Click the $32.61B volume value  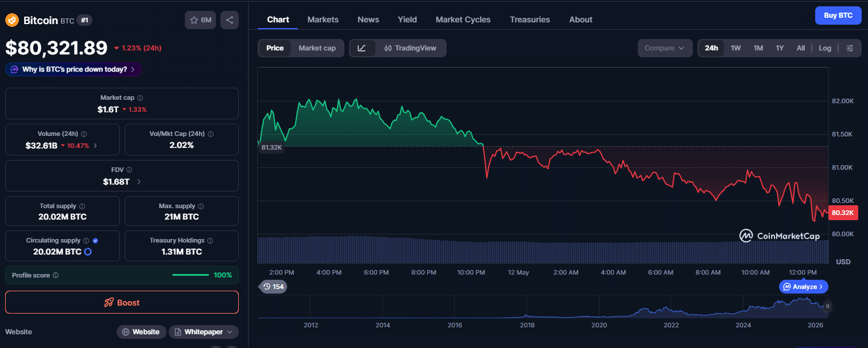[41, 146]
